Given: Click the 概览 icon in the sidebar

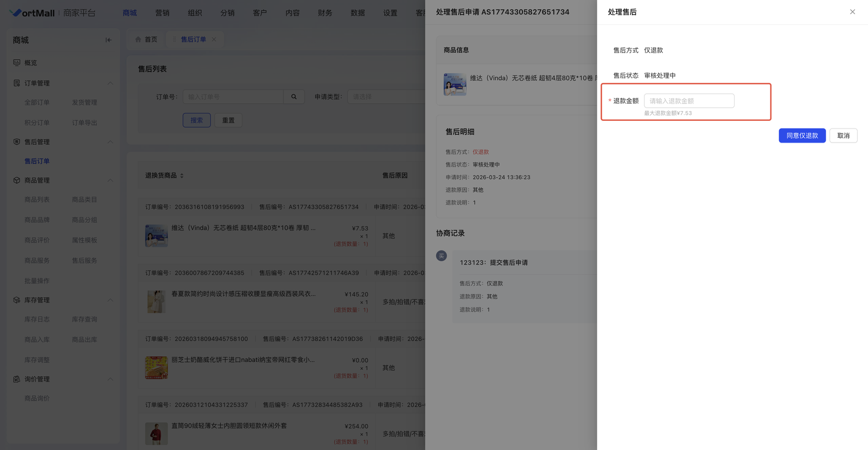Looking at the screenshot, I should [17, 63].
